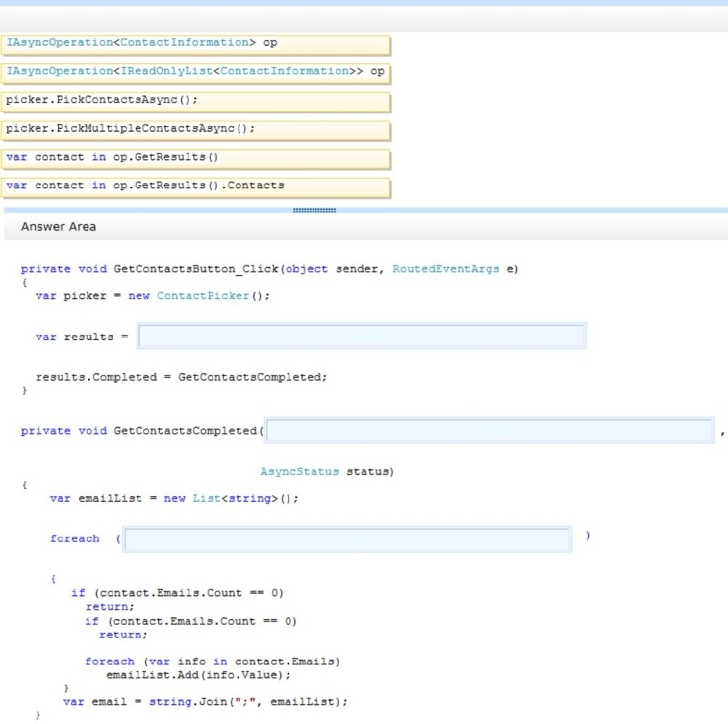Screen dimensions: 728x724
Task: Select the IAsyncOperation<ContactInformation> op code block
Action: [195, 45]
